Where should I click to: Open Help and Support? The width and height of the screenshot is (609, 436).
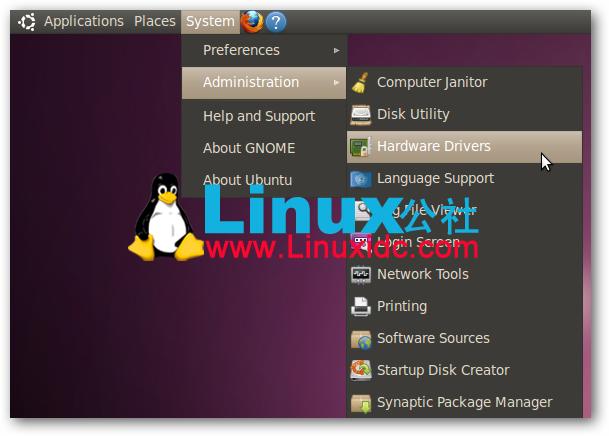[264, 116]
